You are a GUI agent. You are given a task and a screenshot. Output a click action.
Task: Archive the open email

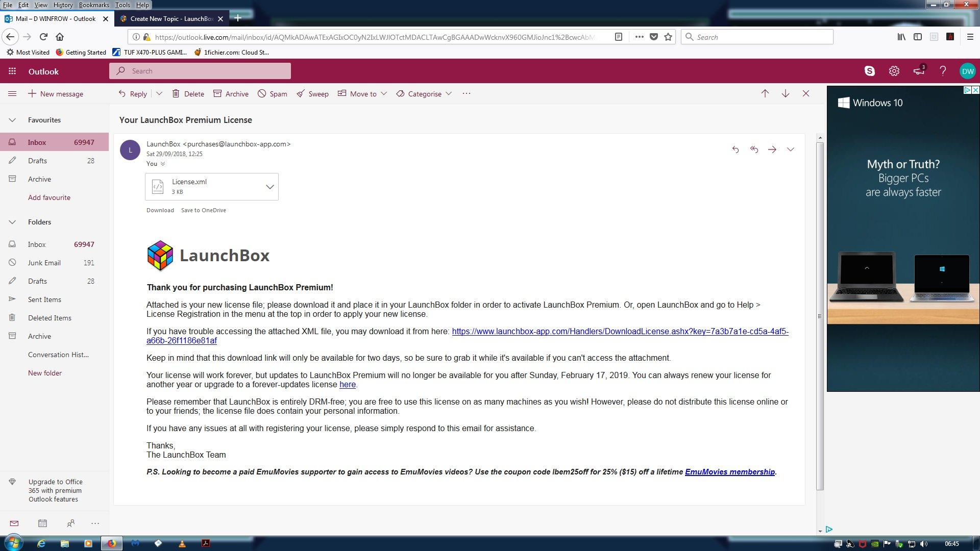coord(231,94)
